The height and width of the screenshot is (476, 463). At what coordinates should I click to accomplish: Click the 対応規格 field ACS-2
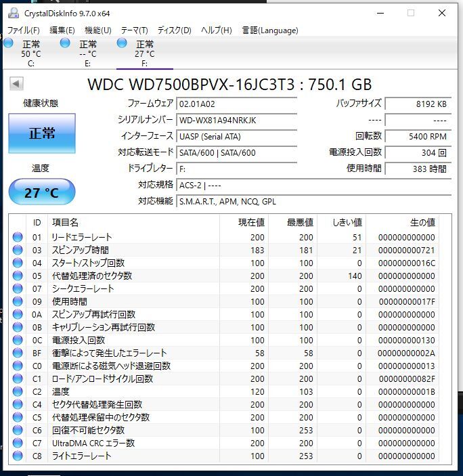(313, 185)
